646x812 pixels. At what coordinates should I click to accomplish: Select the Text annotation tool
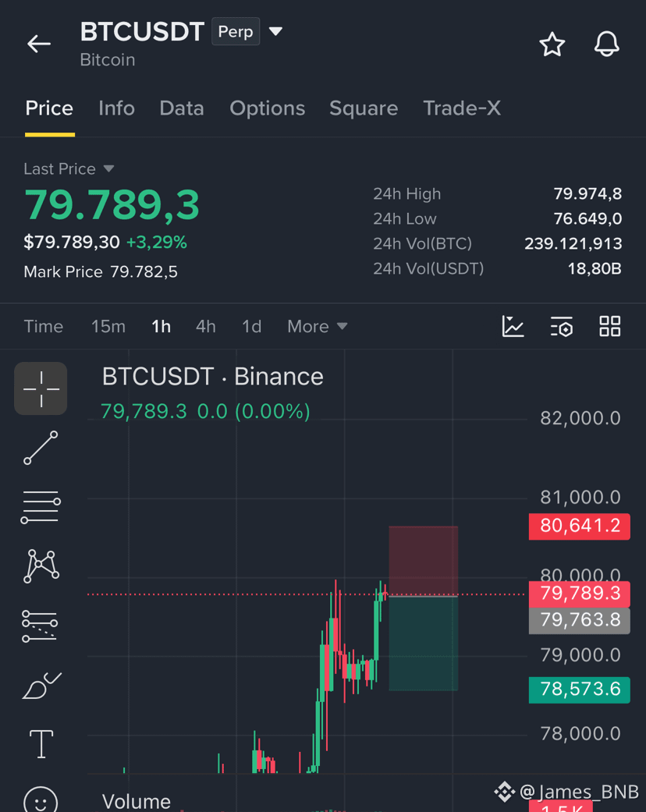point(41,744)
